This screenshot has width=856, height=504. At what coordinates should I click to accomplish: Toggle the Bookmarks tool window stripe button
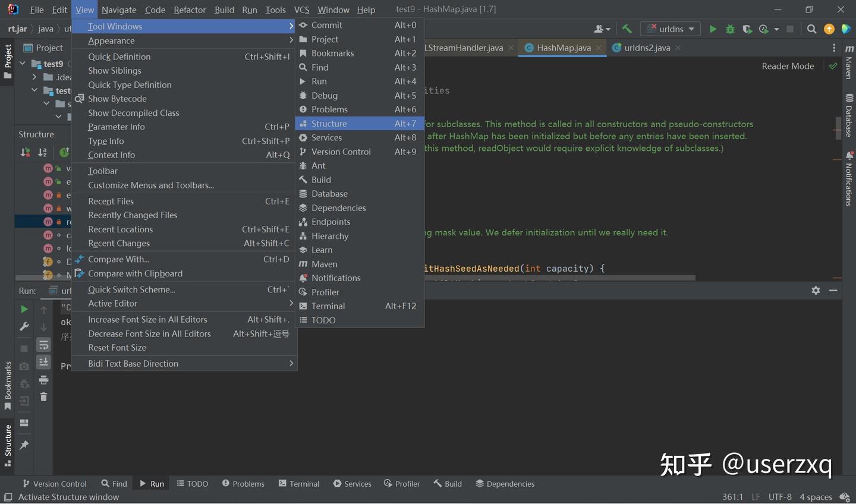coord(8,386)
